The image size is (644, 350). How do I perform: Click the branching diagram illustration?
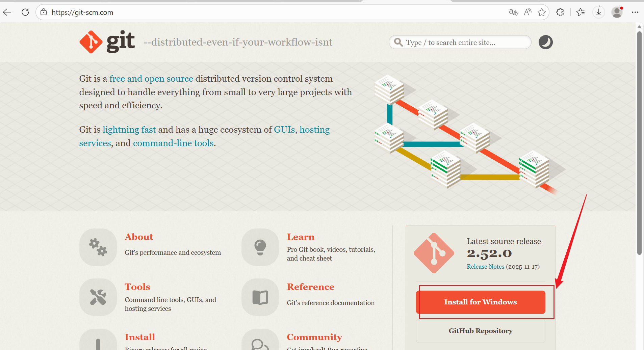pos(469,134)
